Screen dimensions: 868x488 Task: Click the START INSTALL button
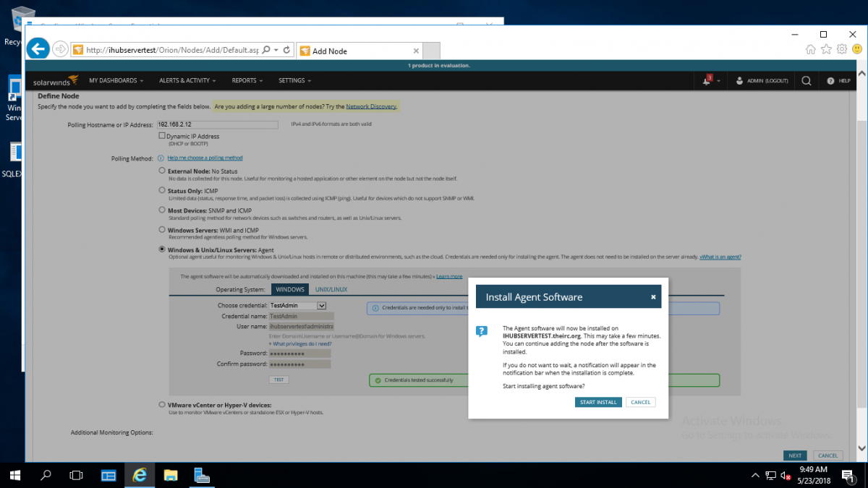tap(598, 402)
